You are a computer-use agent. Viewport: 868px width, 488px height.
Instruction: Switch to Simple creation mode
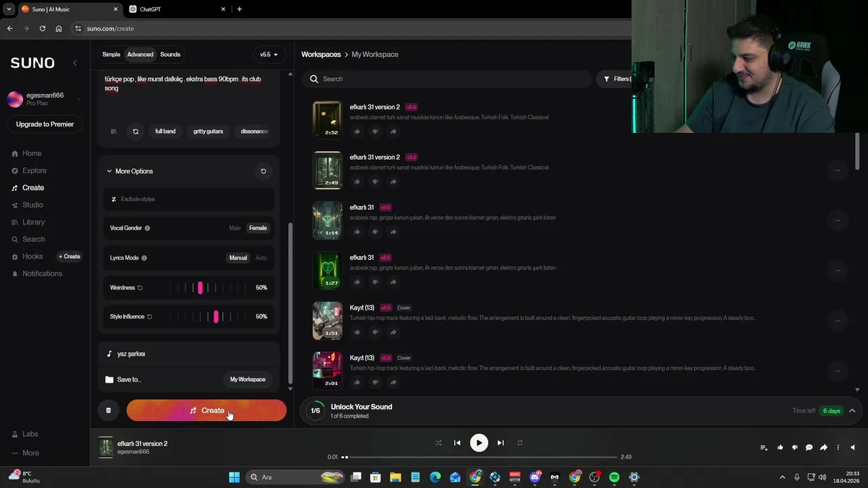[x=111, y=54]
